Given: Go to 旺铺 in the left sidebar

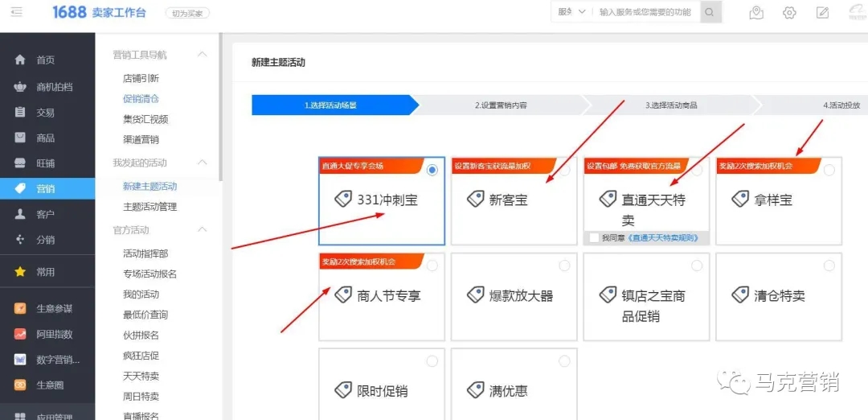Looking at the screenshot, I should (45, 163).
